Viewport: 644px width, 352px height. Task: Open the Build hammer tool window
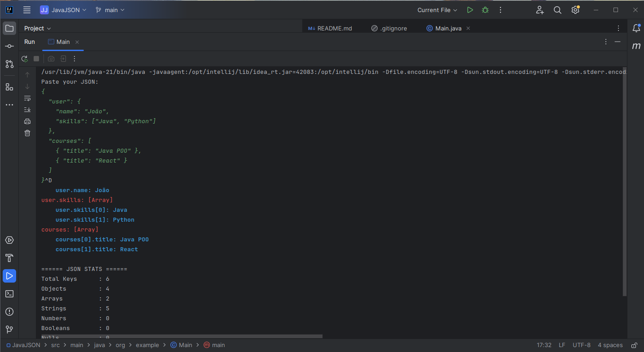9,258
